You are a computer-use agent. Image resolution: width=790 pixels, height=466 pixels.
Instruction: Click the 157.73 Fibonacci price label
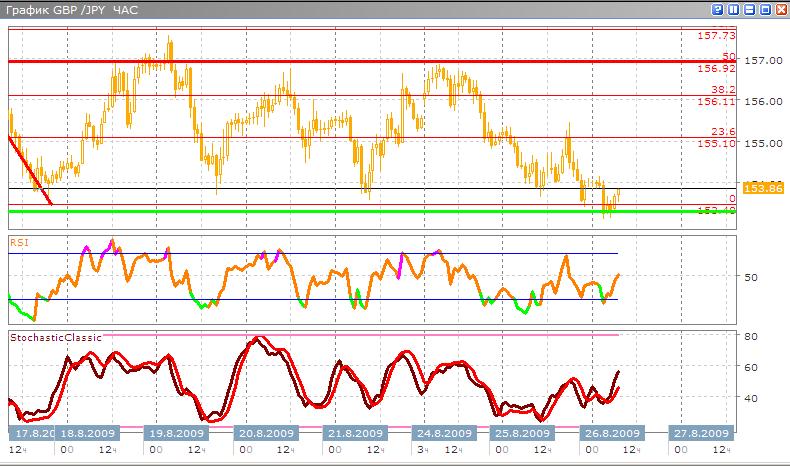coord(716,36)
